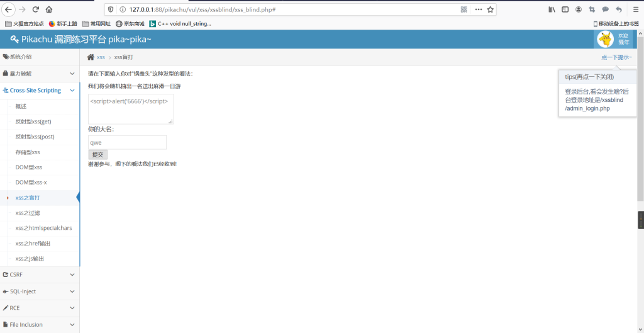Expand the SQL-Inject sidebar section
The width and height of the screenshot is (644, 333).
pos(39,291)
